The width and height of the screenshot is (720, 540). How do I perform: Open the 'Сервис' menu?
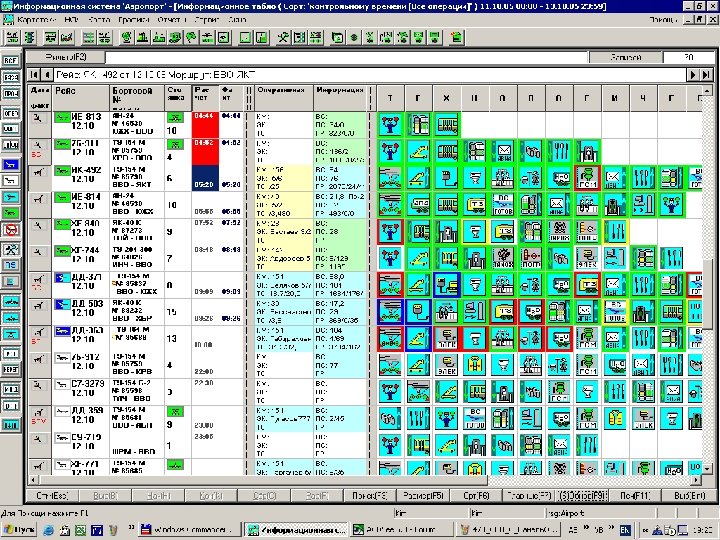[207, 20]
